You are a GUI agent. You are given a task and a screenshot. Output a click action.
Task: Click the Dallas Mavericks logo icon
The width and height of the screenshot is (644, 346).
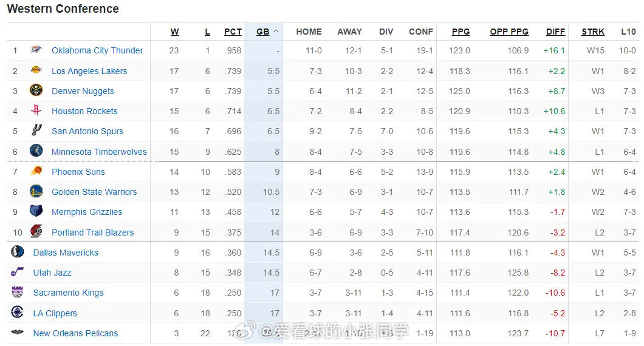(17, 251)
